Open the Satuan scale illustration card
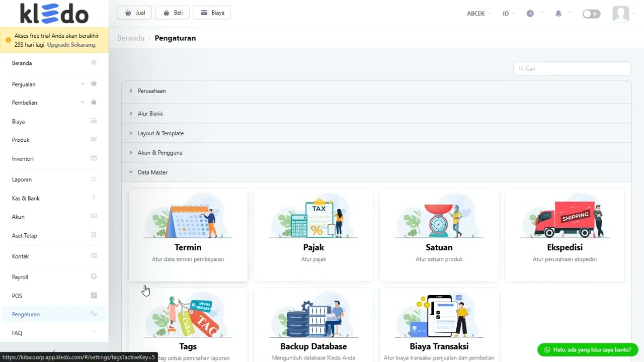This screenshot has height=362, width=644. click(439, 235)
